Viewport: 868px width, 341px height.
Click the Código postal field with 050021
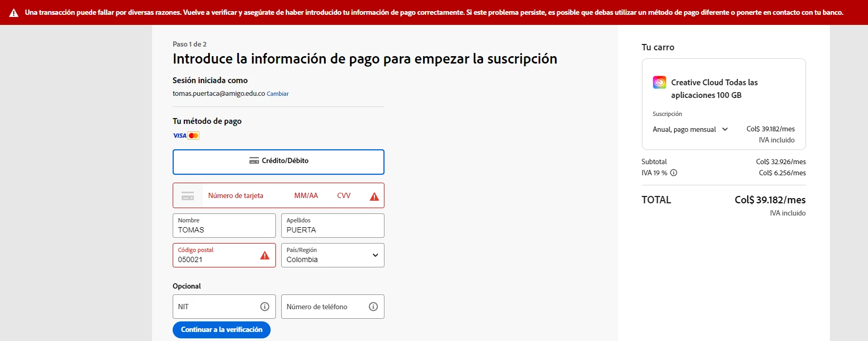coord(224,255)
